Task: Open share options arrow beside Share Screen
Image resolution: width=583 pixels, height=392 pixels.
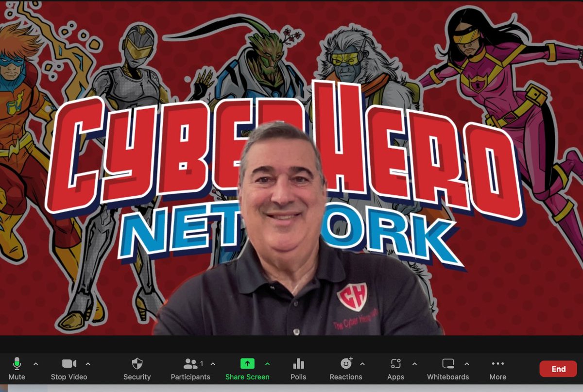Action: coord(268,363)
